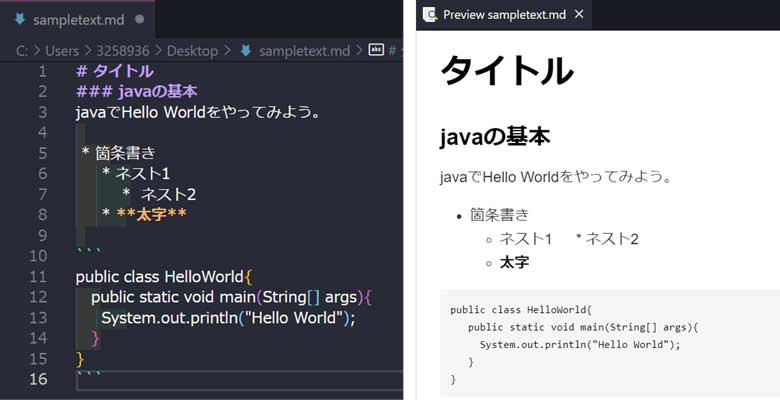The image size is (780, 400).
Task: Click the '箇条書き' bullet in the preview
Action: [x=499, y=215]
